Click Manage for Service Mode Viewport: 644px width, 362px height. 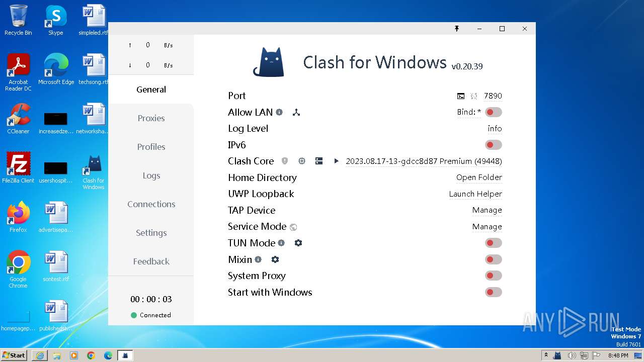pyautogui.click(x=487, y=227)
